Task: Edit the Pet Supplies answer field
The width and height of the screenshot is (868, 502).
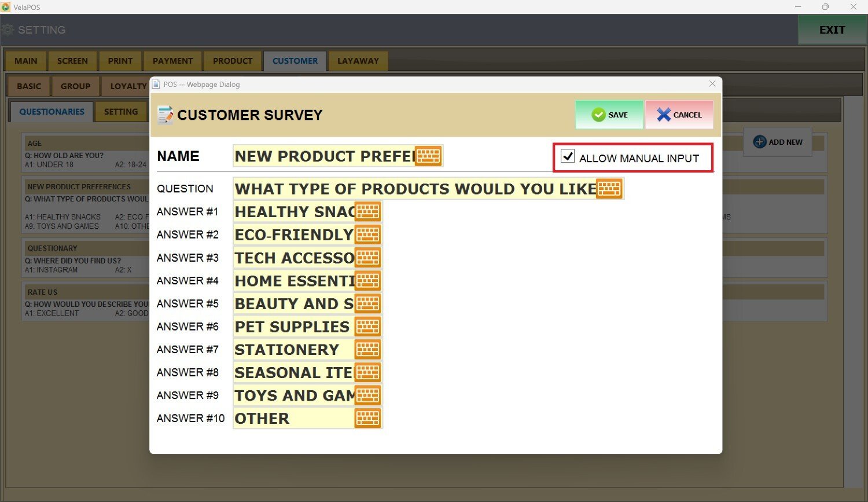Action: coord(292,327)
